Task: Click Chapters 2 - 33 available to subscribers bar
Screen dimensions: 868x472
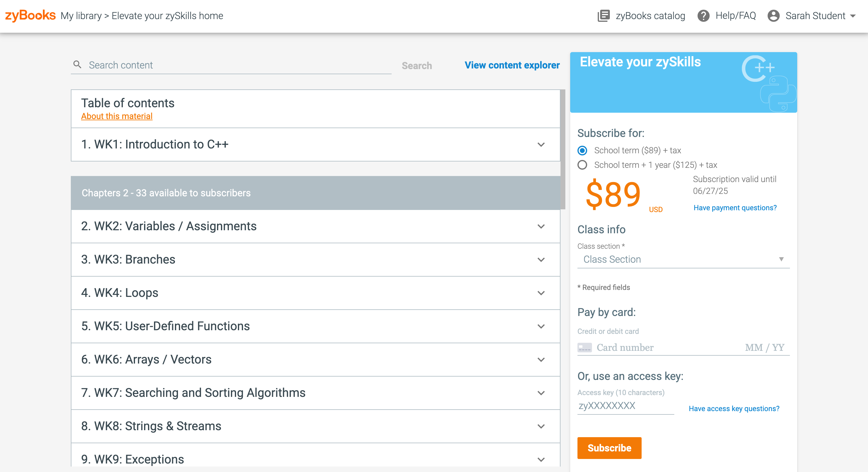Action: pyautogui.click(x=315, y=193)
